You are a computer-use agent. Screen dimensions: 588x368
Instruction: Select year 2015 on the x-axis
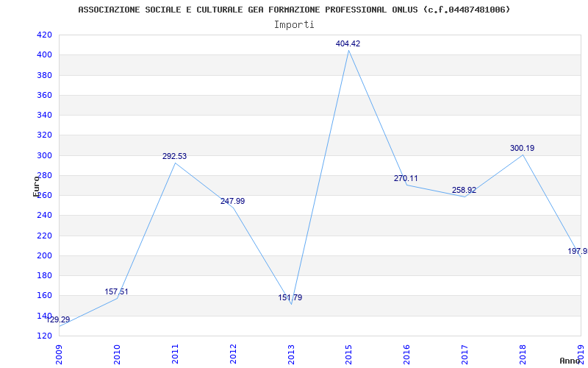[348, 353]
